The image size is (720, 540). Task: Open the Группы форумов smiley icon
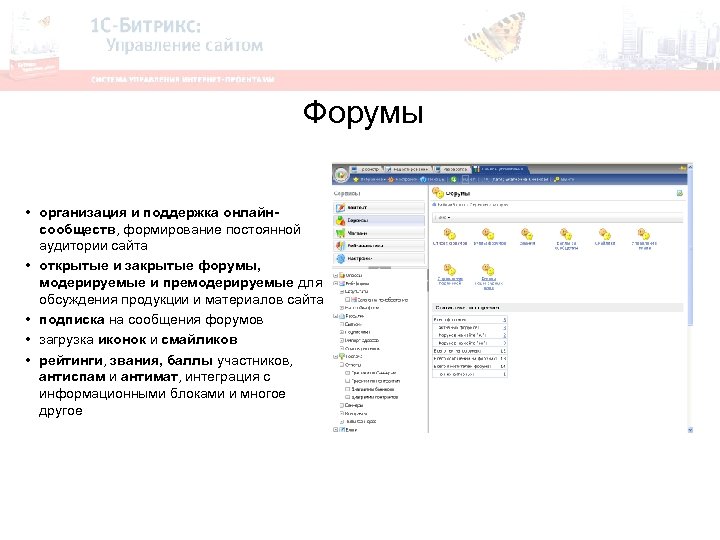[x=489, y=234]
